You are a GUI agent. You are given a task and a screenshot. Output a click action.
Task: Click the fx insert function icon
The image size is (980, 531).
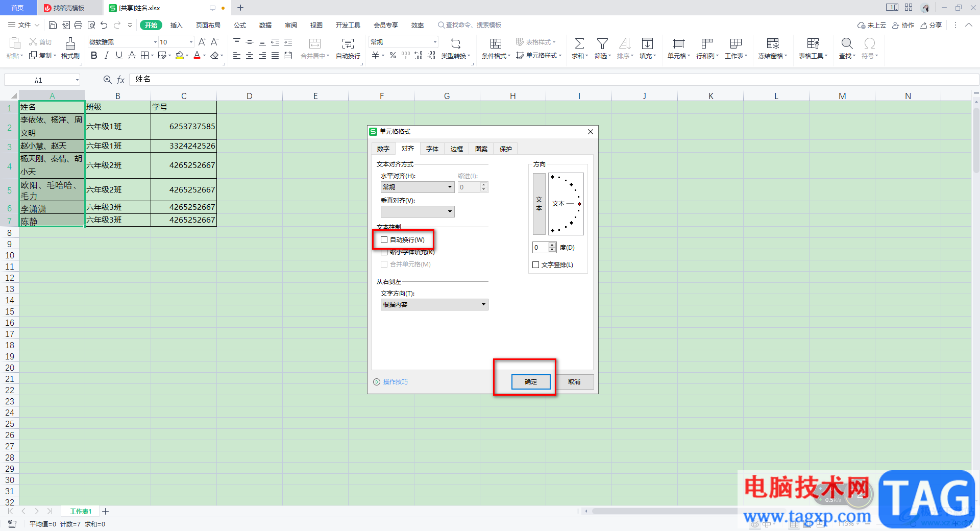tap(121, 80)
